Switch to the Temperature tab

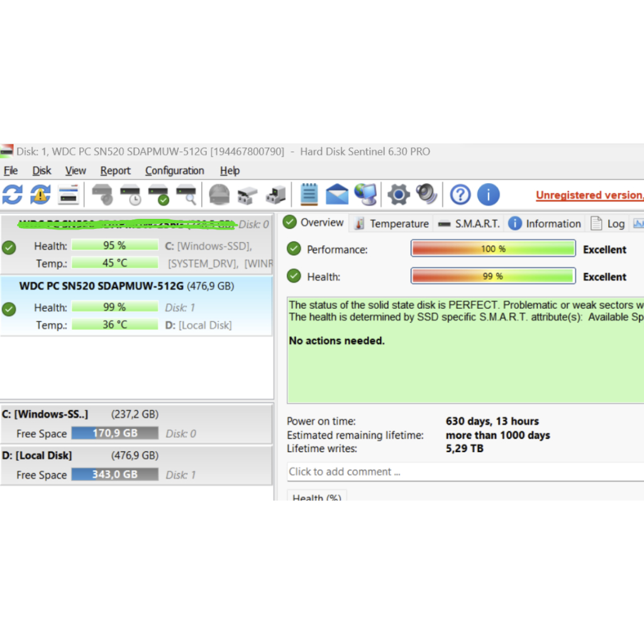point(399,223)
